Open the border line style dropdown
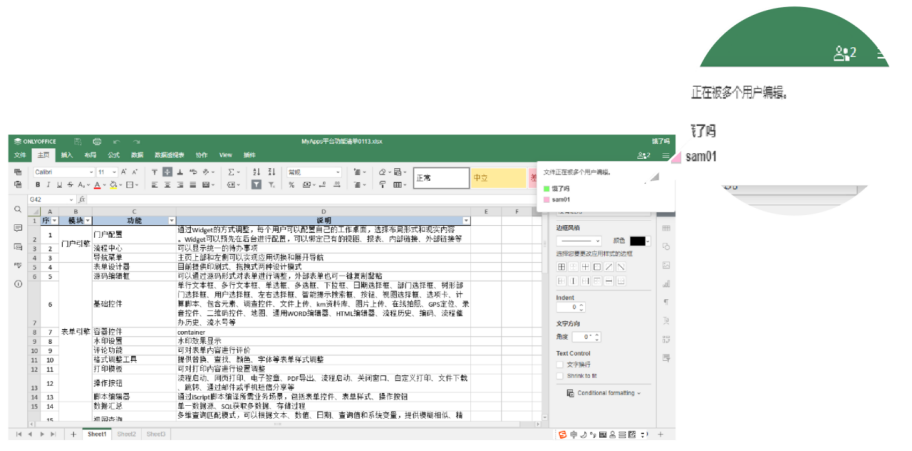Screen dimensions: 912x451 [x=579, y=240]
